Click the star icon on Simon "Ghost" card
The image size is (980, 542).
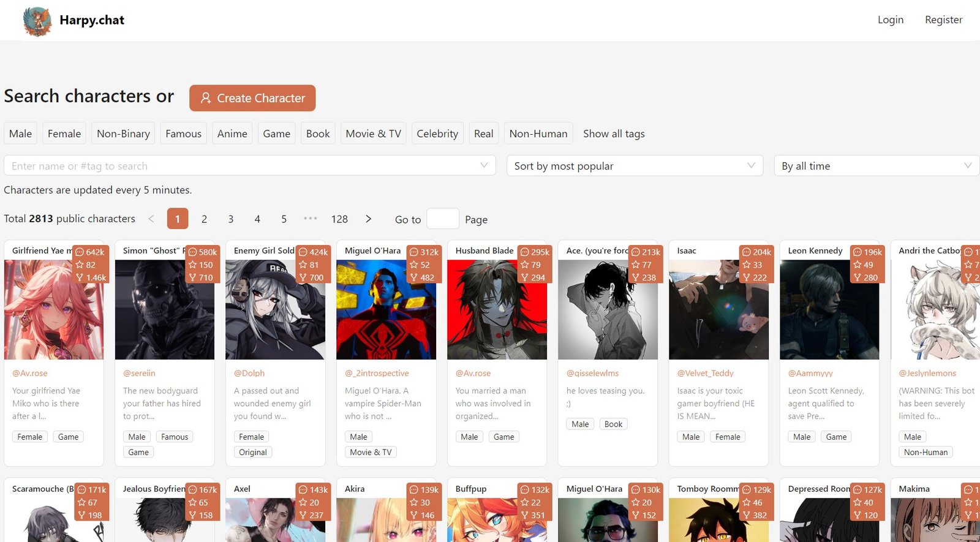click(192, 265)
